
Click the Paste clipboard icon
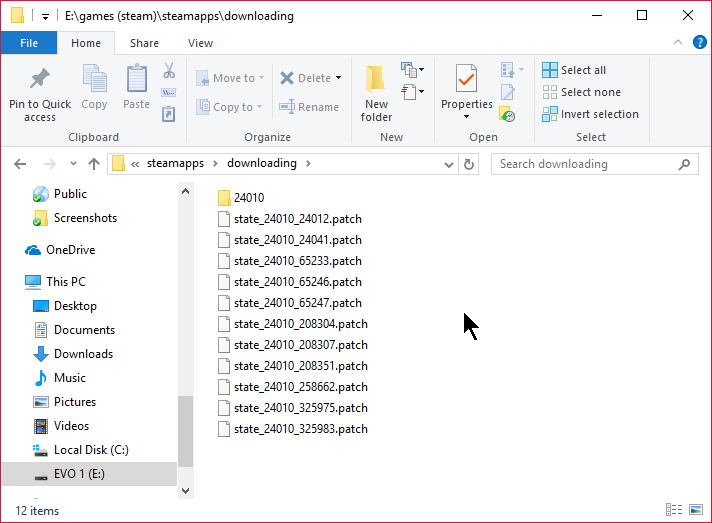[136, 79]
